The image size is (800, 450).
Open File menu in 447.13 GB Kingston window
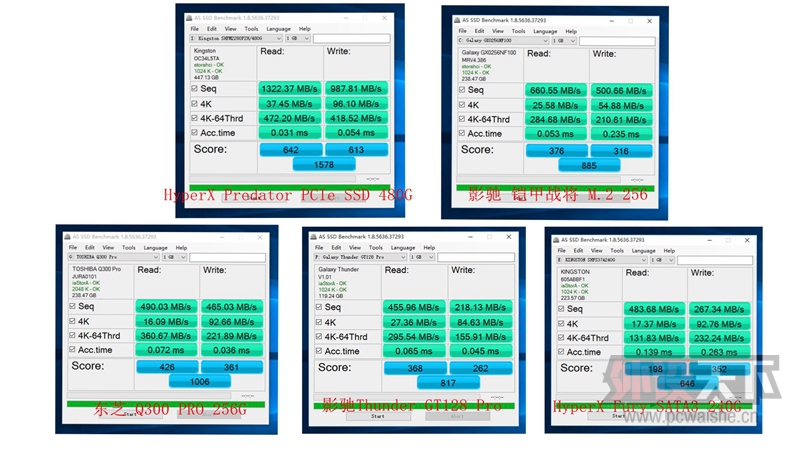tap(195, 29)
